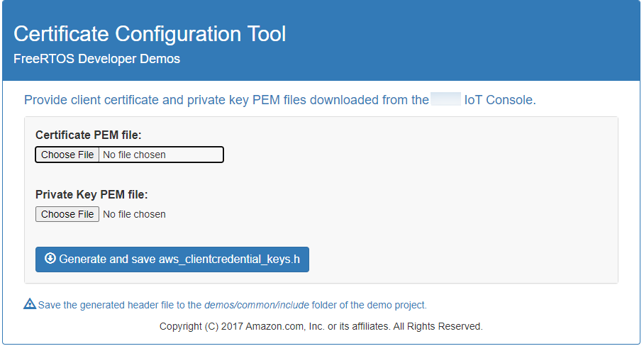Click the "Certificate Configuration Tool" heading
The image size is (644, 346).
tap(150, 33)
